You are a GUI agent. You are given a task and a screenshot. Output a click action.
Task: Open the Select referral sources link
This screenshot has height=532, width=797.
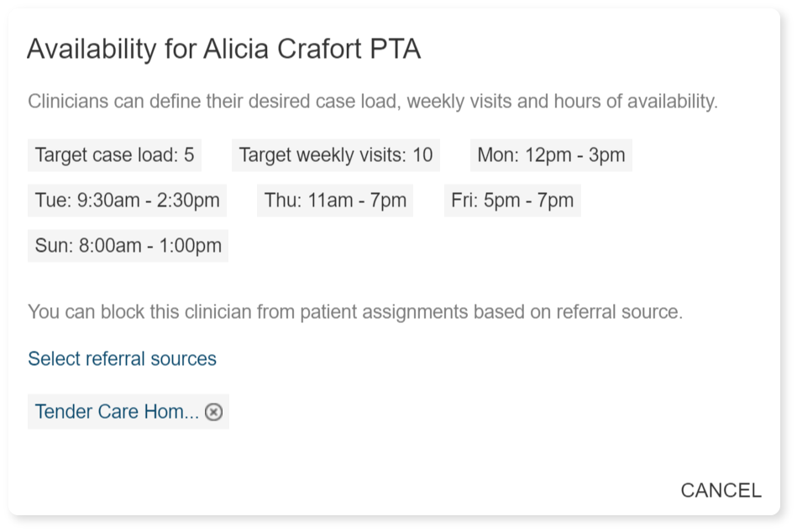(122, 359)
